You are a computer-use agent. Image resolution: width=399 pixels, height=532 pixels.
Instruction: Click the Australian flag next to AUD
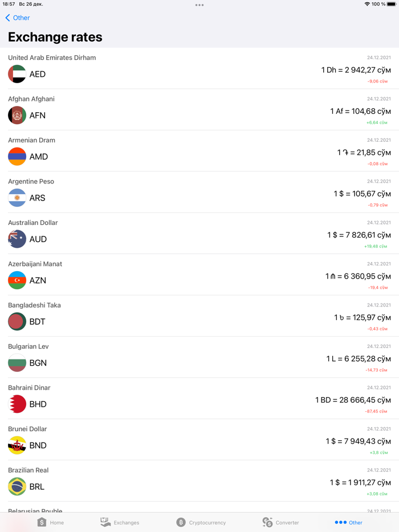pos(17,239)
